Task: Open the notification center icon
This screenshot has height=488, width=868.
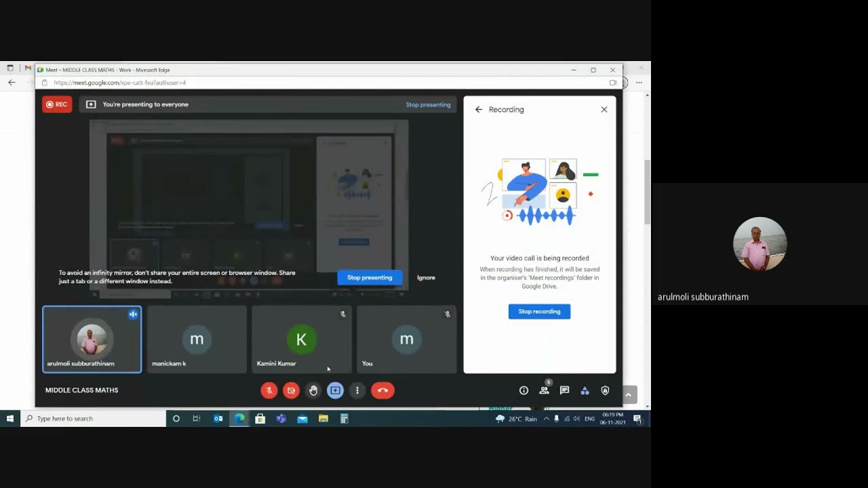Action: pos(638,419)
